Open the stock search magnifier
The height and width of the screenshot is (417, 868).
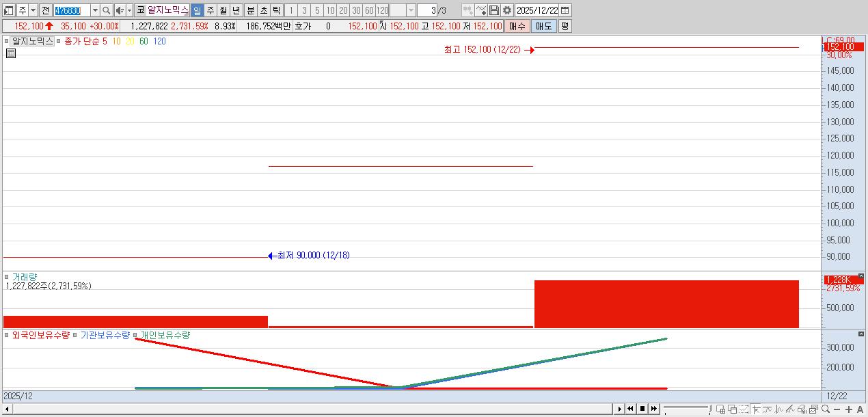pyautogui.click(x=107, y=10)
